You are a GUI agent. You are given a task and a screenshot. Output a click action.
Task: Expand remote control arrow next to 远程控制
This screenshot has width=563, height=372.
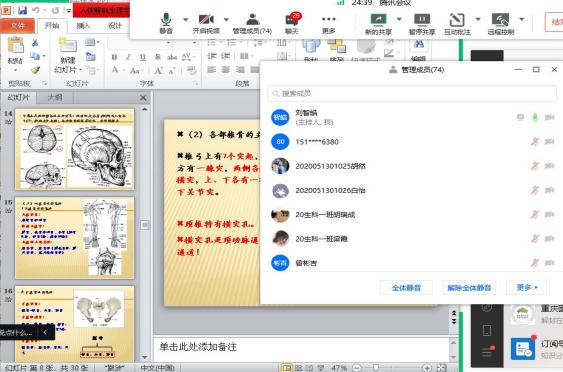522,19
